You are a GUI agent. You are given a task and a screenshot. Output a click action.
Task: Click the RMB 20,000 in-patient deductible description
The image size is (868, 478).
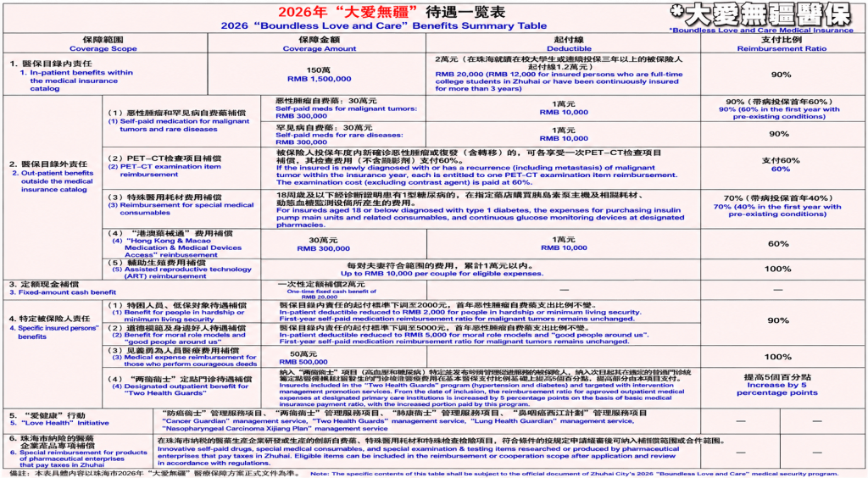(559, 74)
